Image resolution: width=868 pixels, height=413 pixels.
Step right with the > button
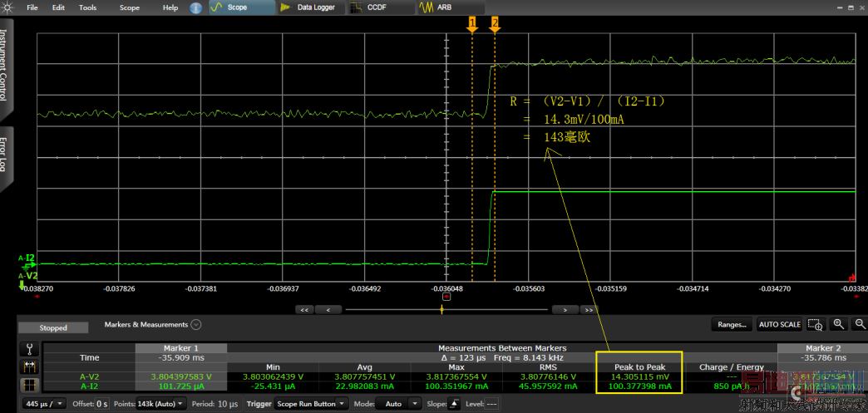[564, 310]
